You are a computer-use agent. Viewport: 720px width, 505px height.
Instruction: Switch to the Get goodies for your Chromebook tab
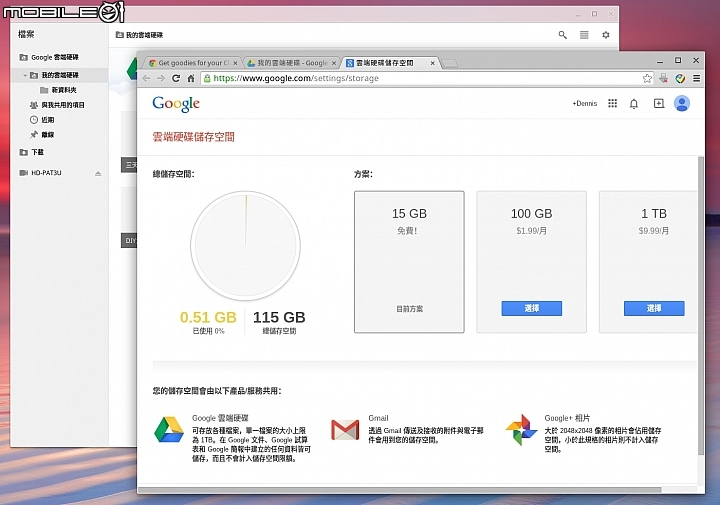click(192, 63)
